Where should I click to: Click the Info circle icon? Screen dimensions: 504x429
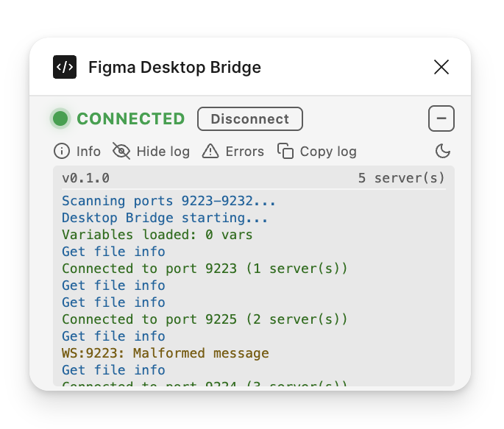[62, 152]
